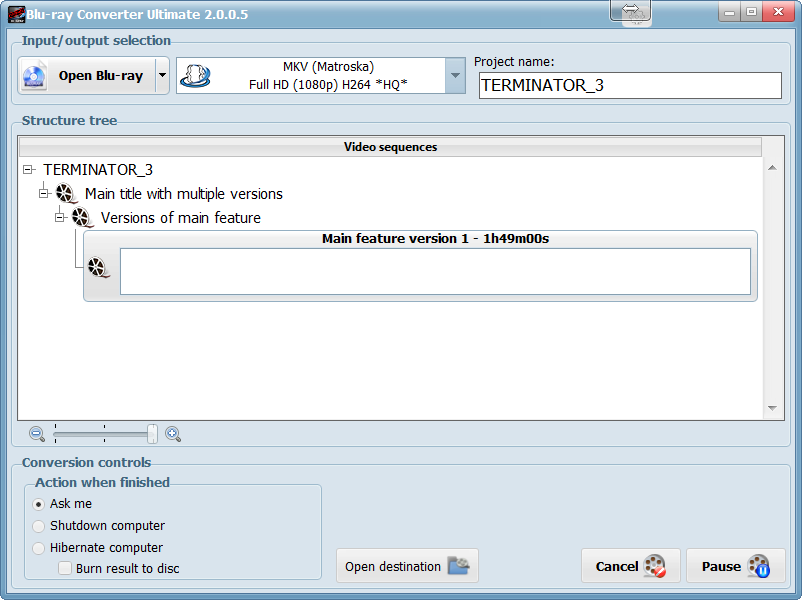Screen dimensions: 802x600
Task: Open the MKV (Matroska) output format dropdown
Action: (455, 76)
